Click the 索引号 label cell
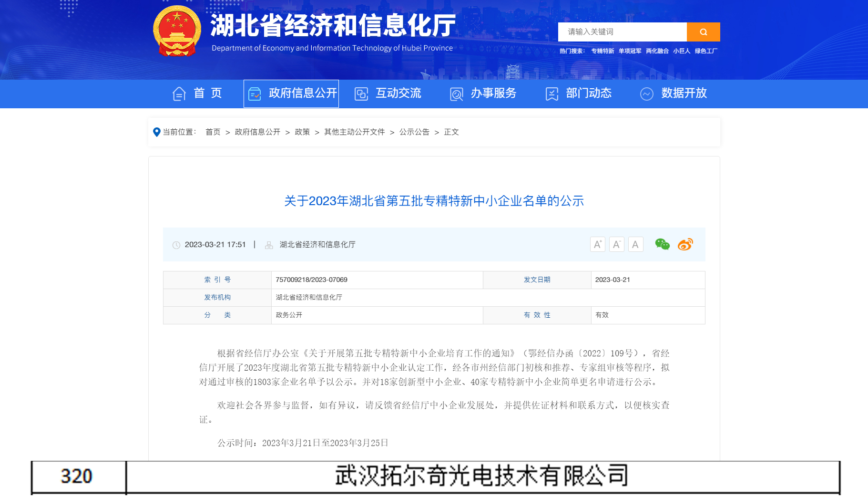Image resolution: width=868 pixels, height=499 pixels. point(217,280)
